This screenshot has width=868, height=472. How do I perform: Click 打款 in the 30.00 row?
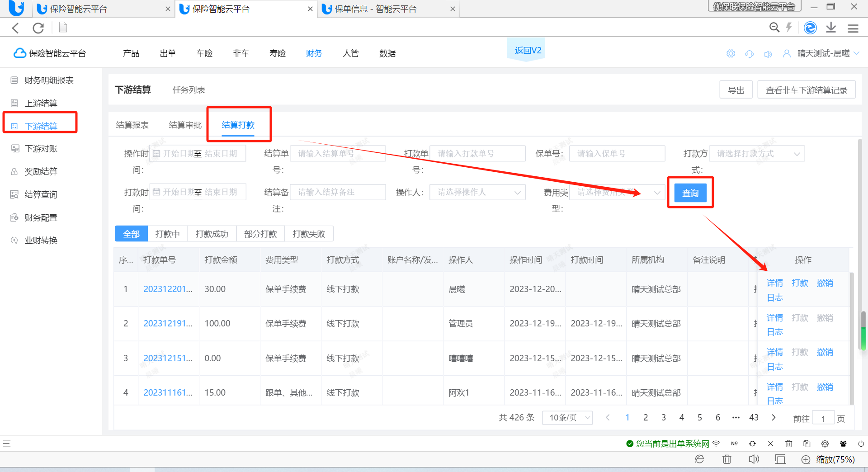pyautogui.click(x=800, y=283)
